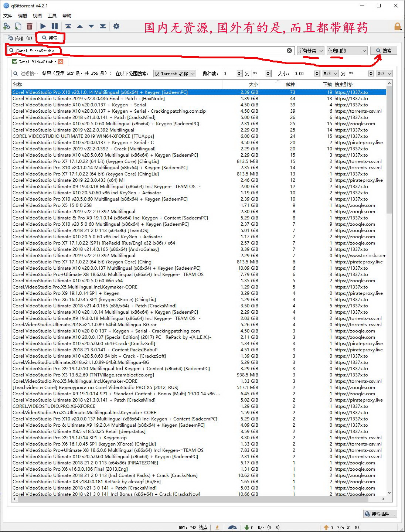Click the 搜索 search button
Viewport: 405px width, 532px height.
[x=384, y=51]
